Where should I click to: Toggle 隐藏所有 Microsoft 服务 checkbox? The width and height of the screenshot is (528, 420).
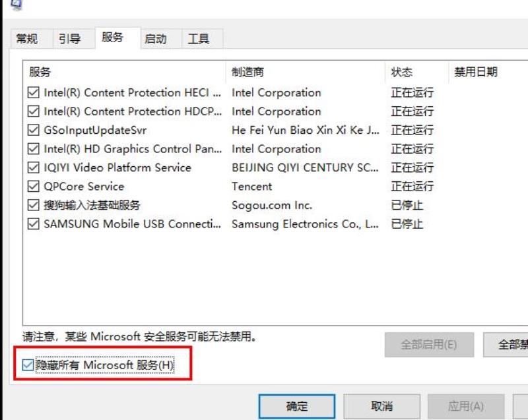[x=28, y=365]
